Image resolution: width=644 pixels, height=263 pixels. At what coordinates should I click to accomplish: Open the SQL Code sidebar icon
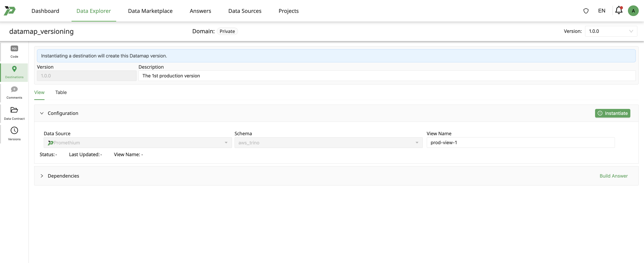pos(14,49)
